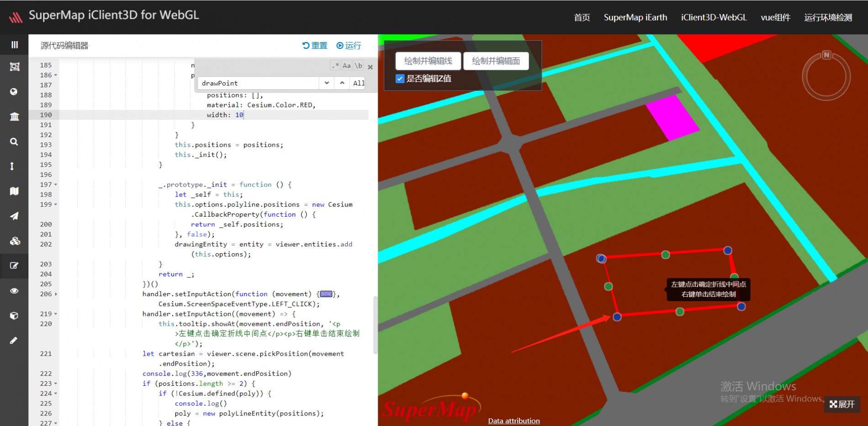Toggle whole word search option
Viewport: 868px width, 426px height.
(x=359, y=66)
